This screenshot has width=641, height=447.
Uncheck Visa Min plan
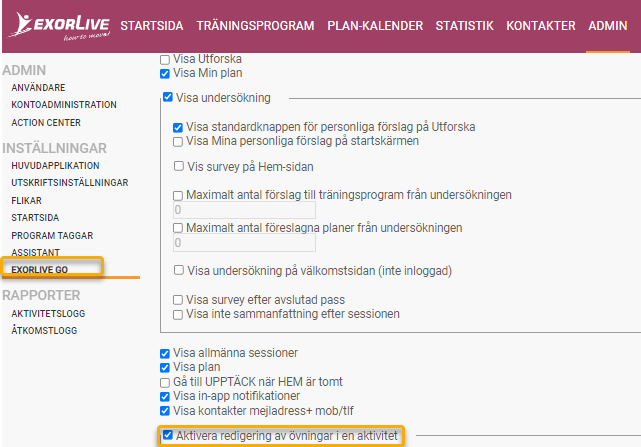point(165,74)
